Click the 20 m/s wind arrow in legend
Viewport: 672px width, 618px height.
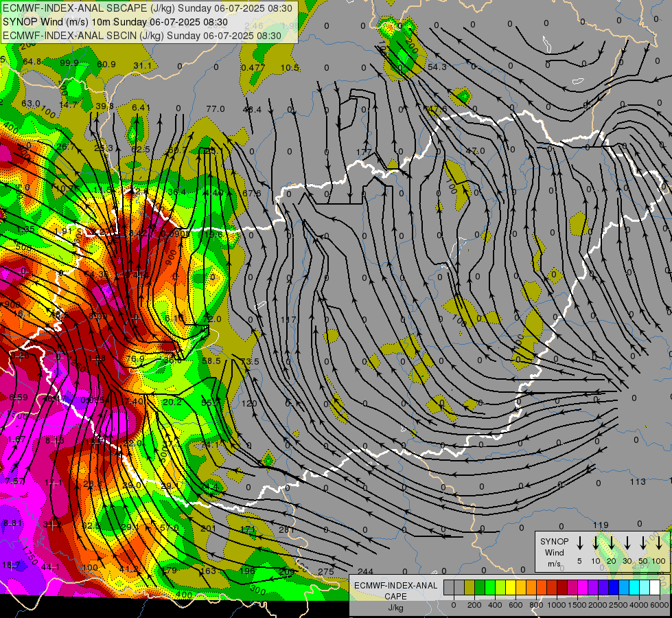click(611, 543)
